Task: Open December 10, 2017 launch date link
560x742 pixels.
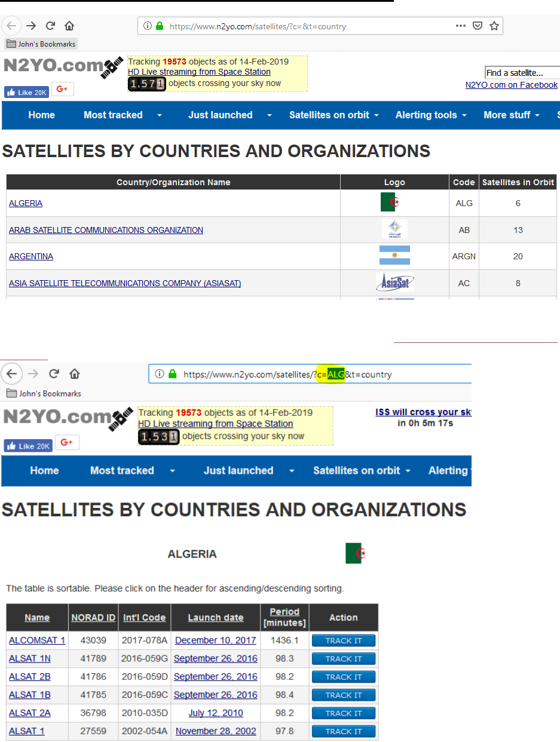Action: (216, 640)
